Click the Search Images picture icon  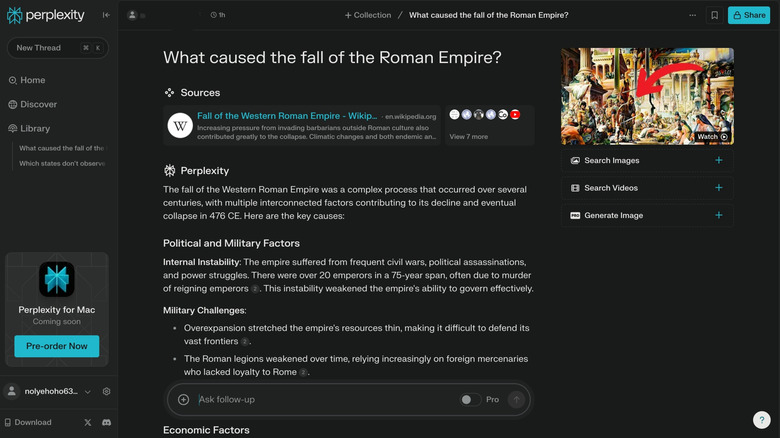[575, 160]
